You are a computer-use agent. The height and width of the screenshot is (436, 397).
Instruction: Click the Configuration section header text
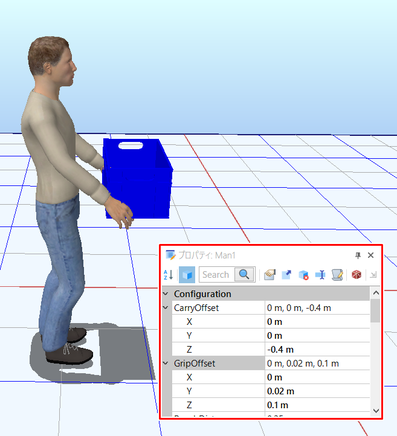coord(202,294)
